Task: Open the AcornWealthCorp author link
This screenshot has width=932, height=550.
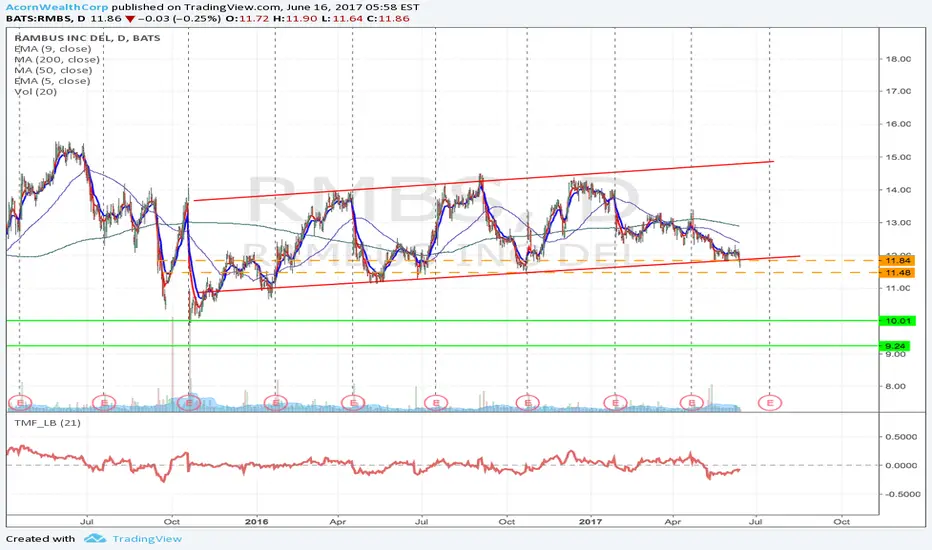Action: click(x=57, y=7)
